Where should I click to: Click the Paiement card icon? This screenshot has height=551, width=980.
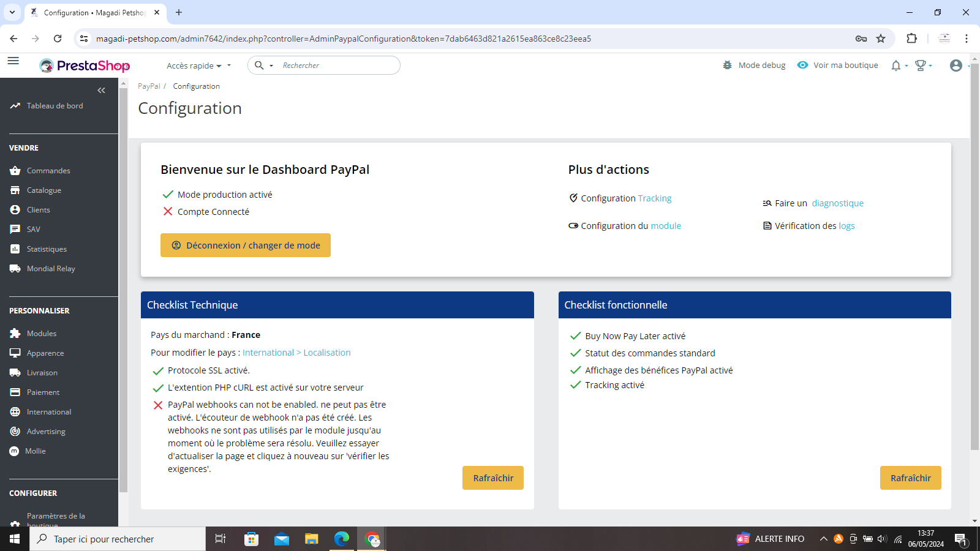(15, 392)
